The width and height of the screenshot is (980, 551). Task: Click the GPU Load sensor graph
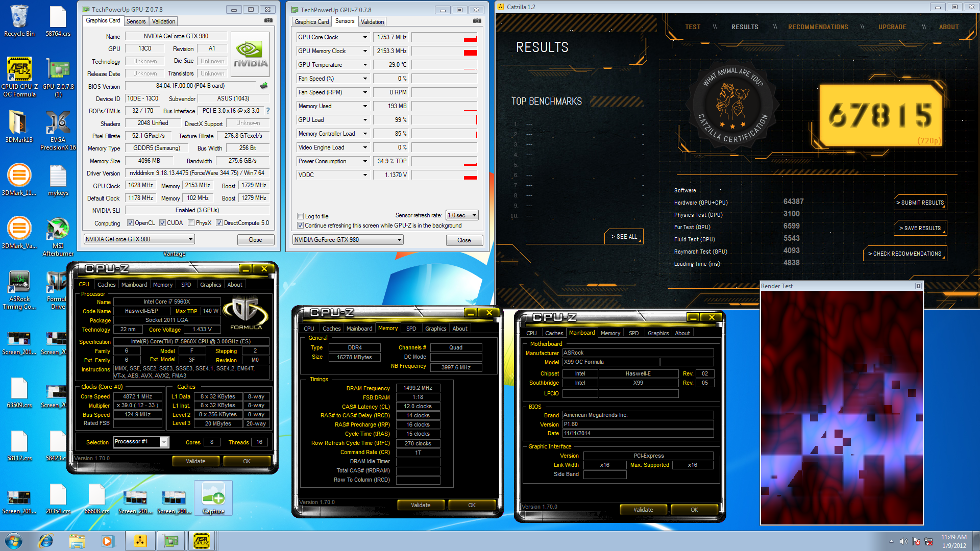(x=444, y=120)
